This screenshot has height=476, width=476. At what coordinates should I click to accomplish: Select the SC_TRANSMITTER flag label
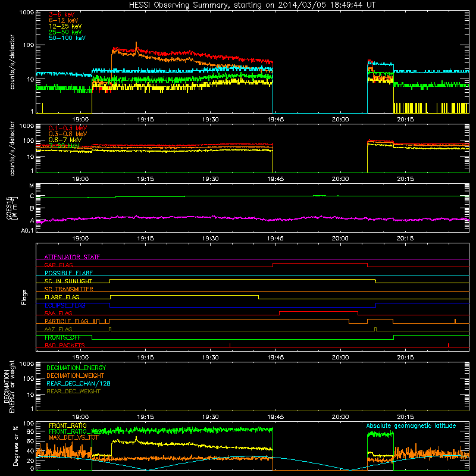coord(68,289)
